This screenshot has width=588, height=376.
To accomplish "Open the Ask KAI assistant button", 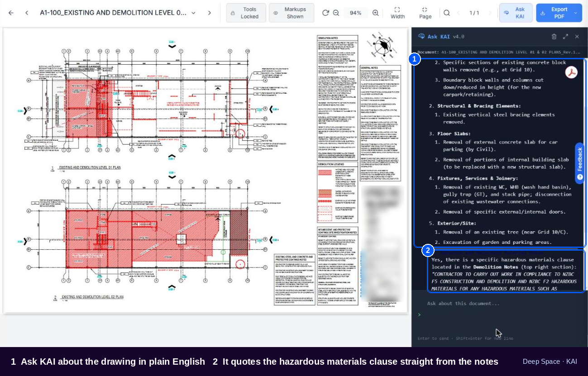I will (516, 13).
